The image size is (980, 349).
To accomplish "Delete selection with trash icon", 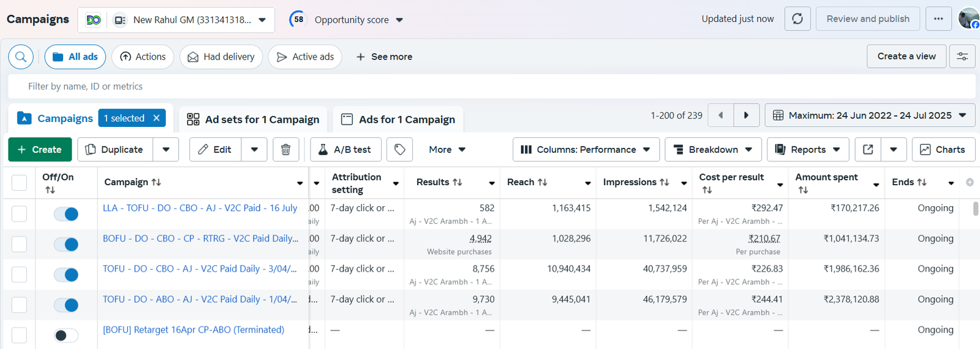I will coord(285,150).
